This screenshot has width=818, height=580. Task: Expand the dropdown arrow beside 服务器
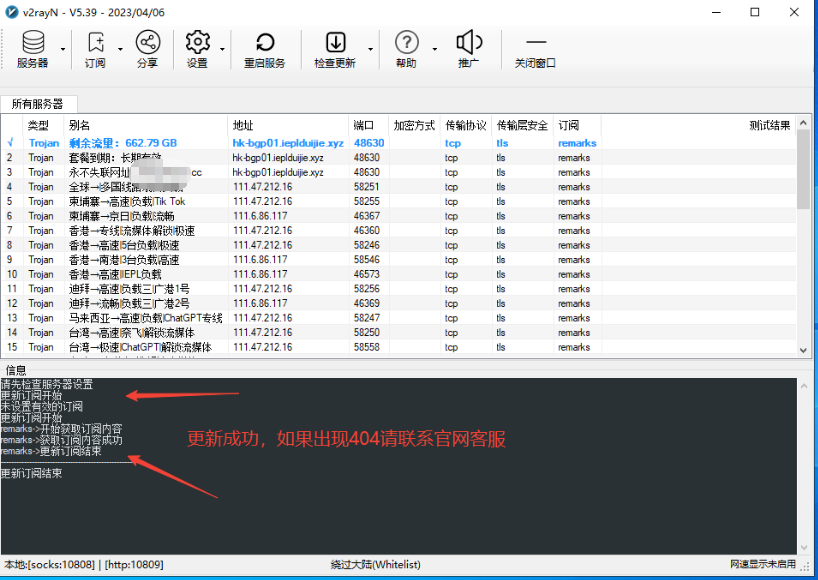pos(63,49)
